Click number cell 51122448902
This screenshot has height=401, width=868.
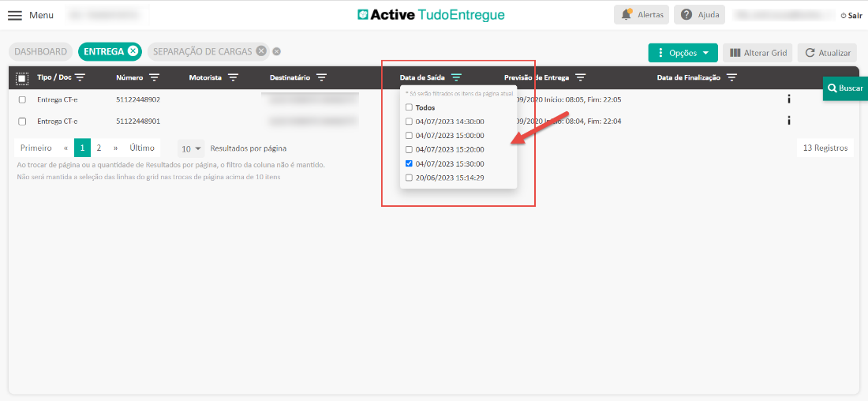138,99
